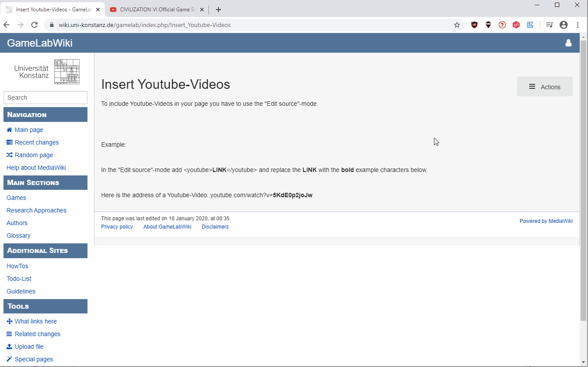The width and height of the screenshot is (588, 367).
Task: Click the Universität Konstanz logo
Action: click(x=47, y=72)
